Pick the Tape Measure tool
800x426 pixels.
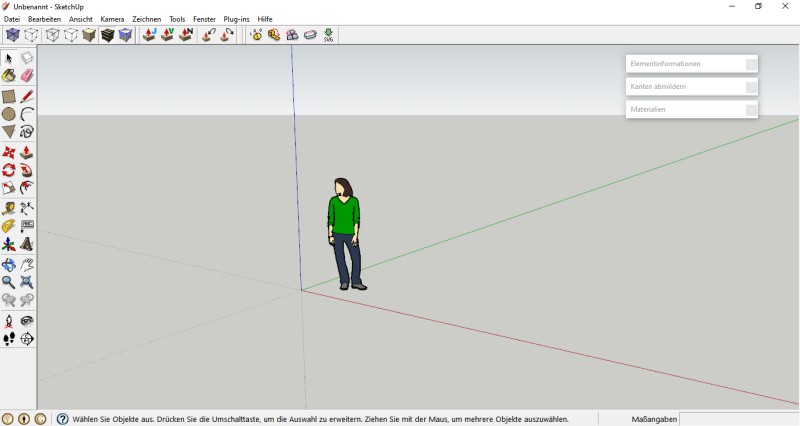[x=9, y=208]
